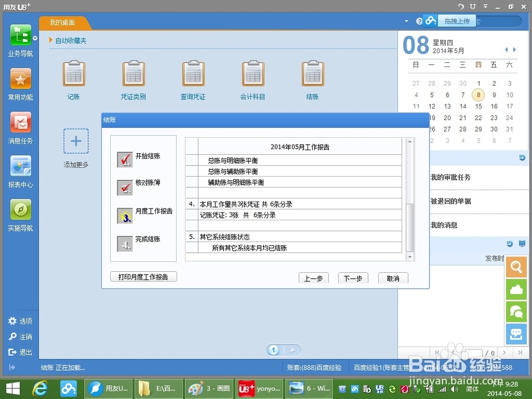Click the 下一步 button in the dialog
The image size is (532, 399).
point(353,278)
